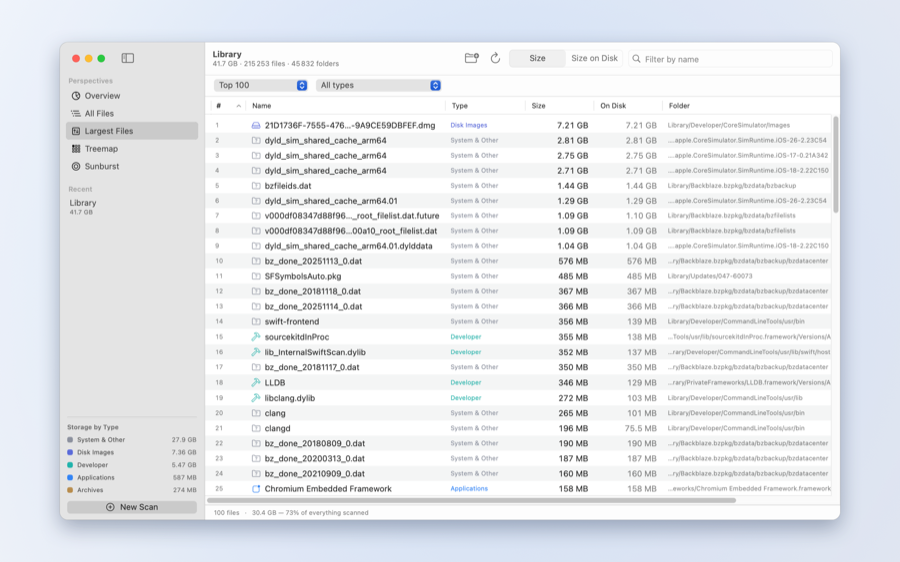The width and height of the screenshot is (900, 562).
Task: Click the plus icon on New Scan
Action: (x=110, y=507)
